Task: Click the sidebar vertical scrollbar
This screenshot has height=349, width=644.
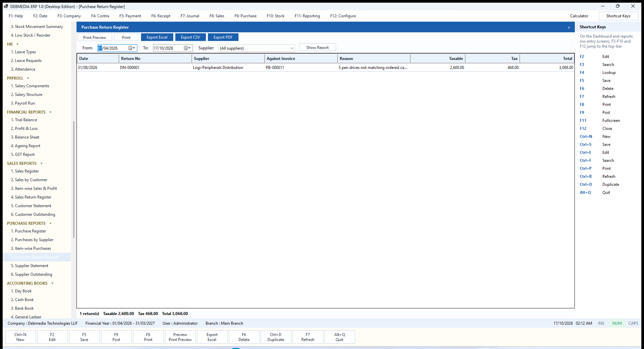Action: point(74,180)
